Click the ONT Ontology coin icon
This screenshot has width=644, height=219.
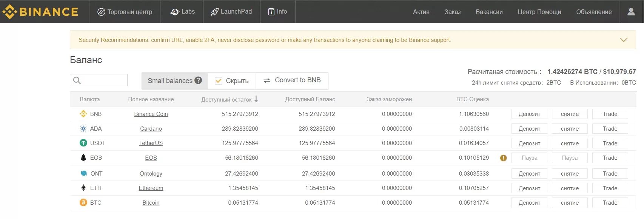[84, 173]
